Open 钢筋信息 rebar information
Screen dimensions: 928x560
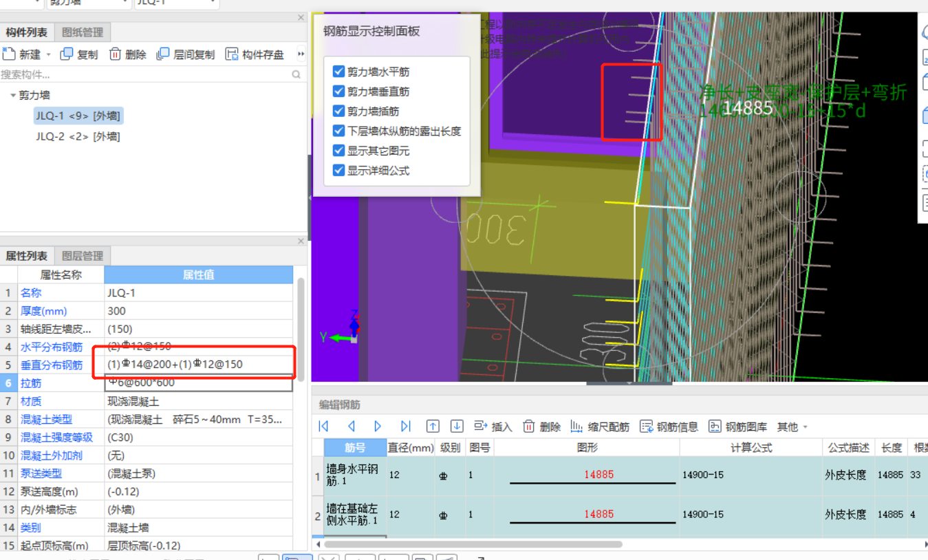[x=669, y=427]
